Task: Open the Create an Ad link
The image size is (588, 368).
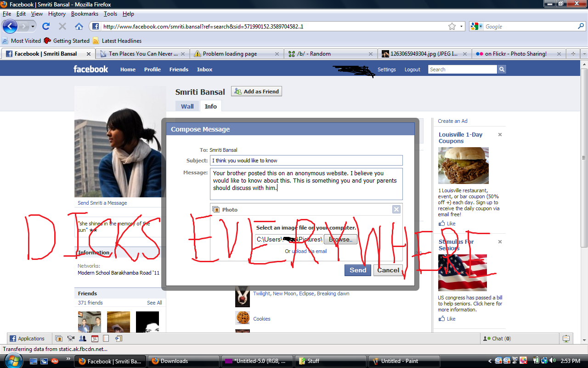Action: coord(453,121)
